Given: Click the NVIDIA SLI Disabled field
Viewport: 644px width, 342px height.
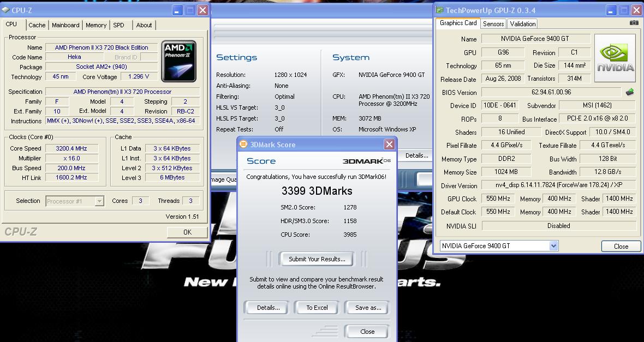Looking at the screenshot, I should coord(558,226).
